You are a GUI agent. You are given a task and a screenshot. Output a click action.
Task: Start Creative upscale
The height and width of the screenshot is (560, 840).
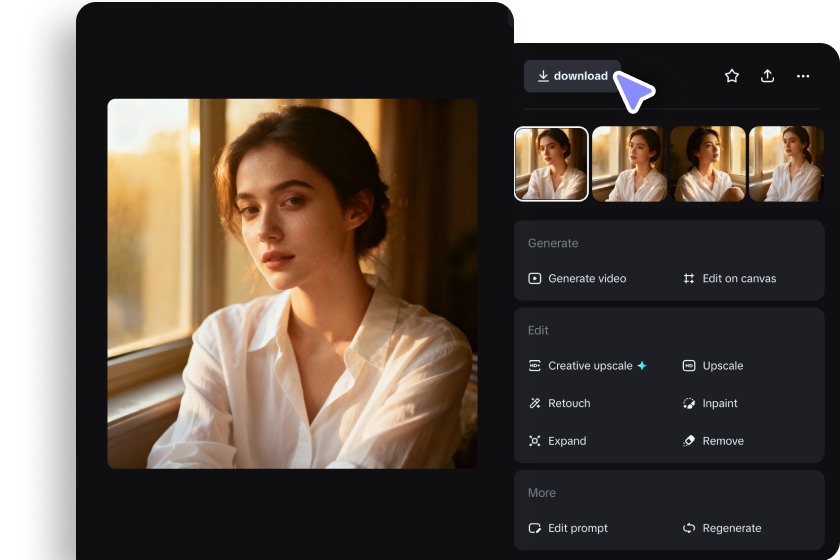click(x=588, y=366)
